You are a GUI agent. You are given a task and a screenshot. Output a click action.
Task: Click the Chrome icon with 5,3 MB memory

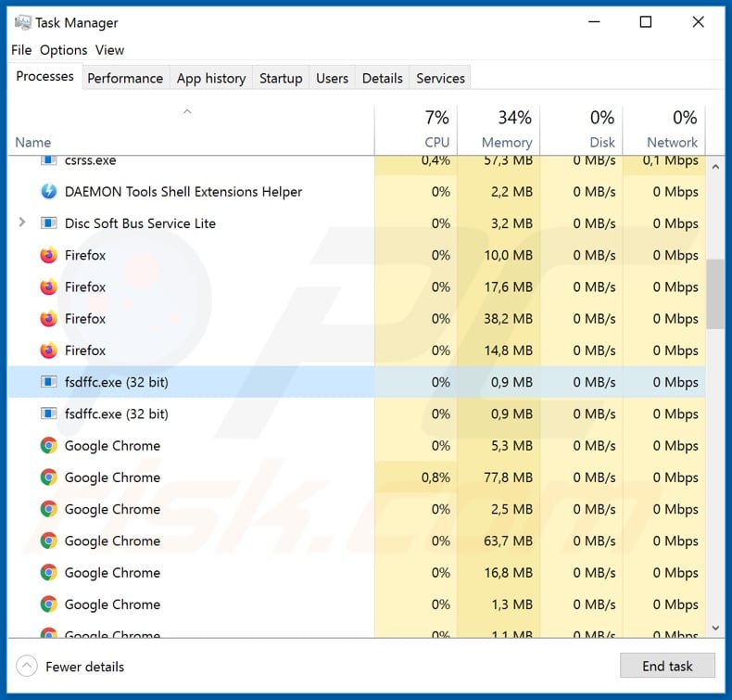coord(48,446)
